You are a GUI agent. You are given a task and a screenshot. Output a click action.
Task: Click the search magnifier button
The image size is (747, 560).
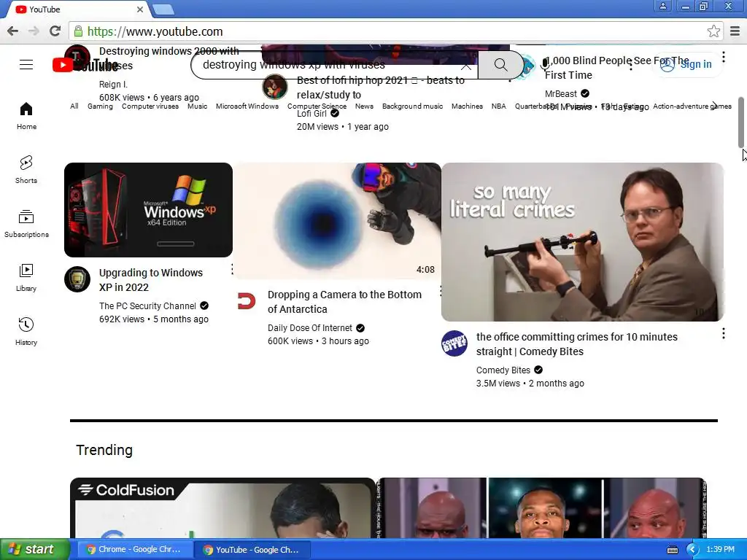500,65
